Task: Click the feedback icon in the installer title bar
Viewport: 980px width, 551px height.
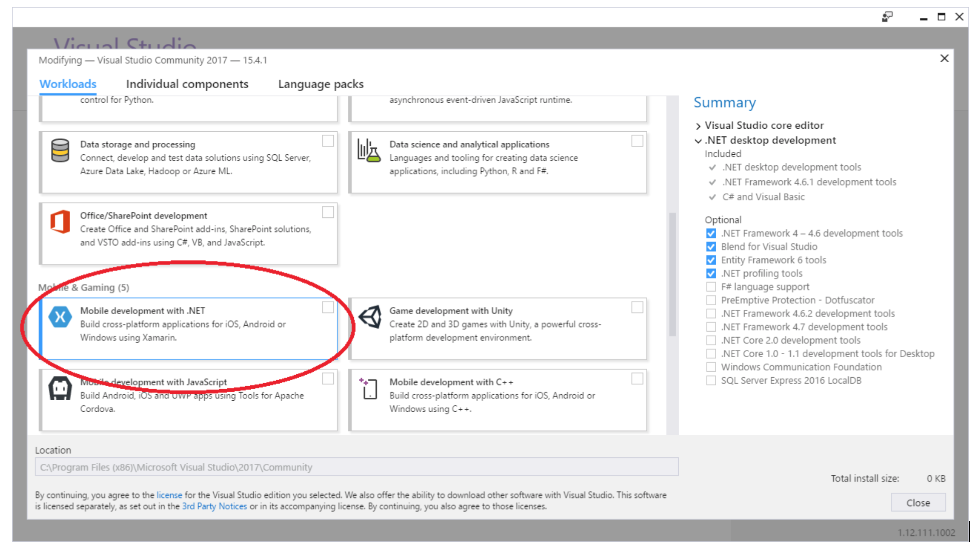Action: [x=887, y=17]
